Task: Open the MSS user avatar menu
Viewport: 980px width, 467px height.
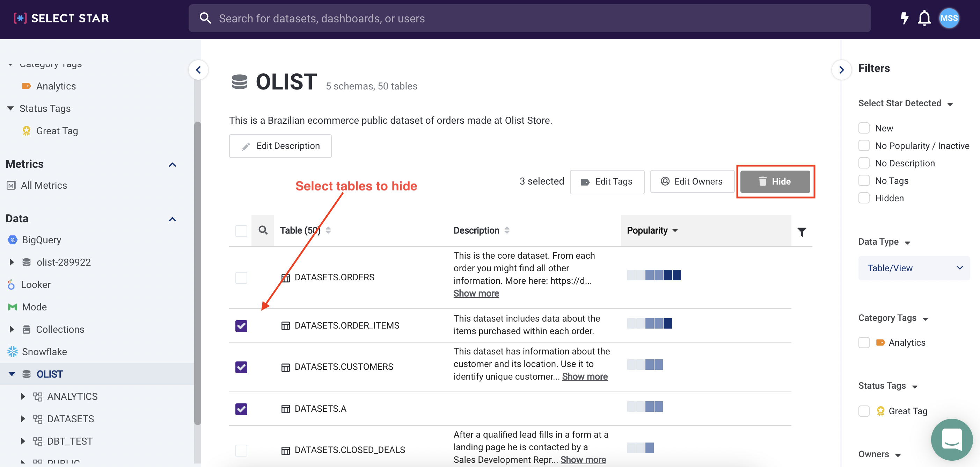Action: [x=949, y=18]
